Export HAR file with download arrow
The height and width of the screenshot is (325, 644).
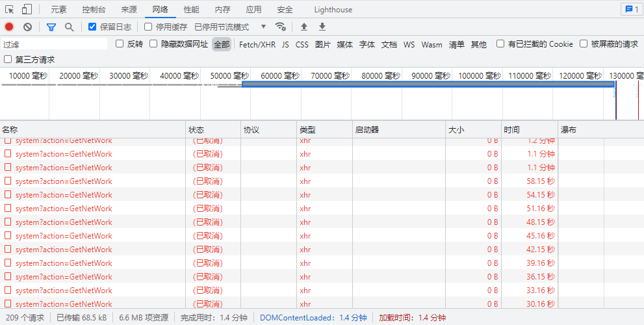(x=322, y=27)
